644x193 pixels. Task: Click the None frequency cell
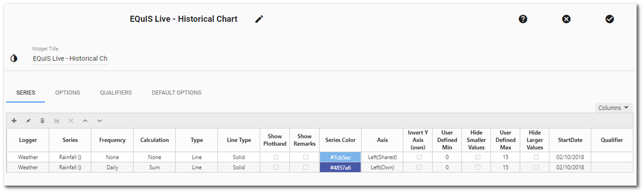coord(112,157)
